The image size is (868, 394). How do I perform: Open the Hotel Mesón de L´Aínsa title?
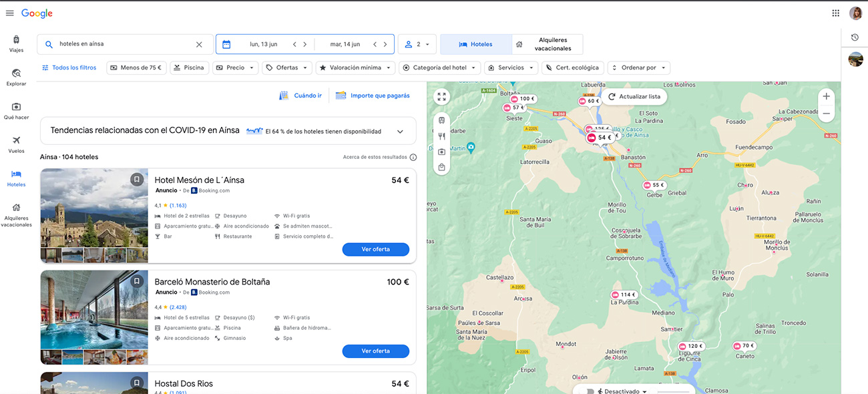coord(200,180)
